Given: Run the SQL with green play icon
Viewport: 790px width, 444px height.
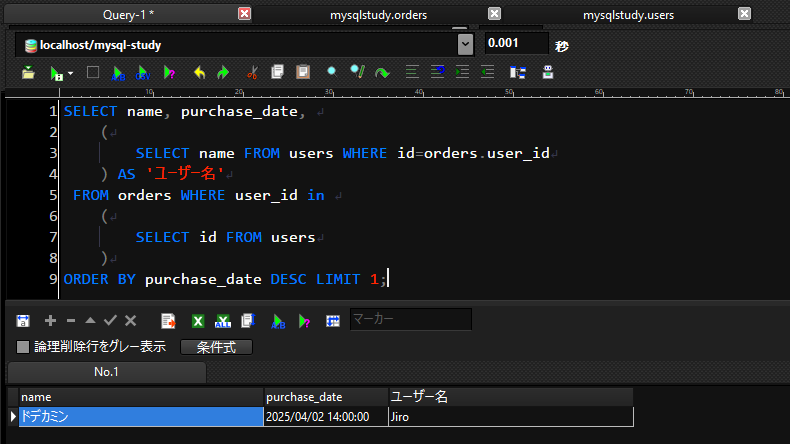Looking at the screenshot, I should (56, 74).
